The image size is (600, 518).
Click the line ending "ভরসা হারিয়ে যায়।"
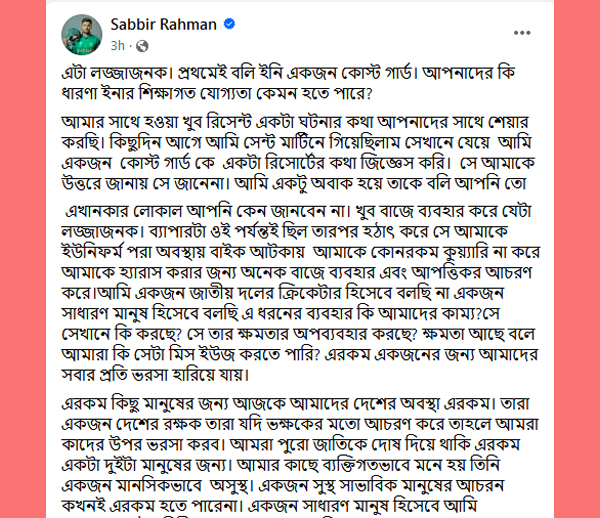coord(155,375)
